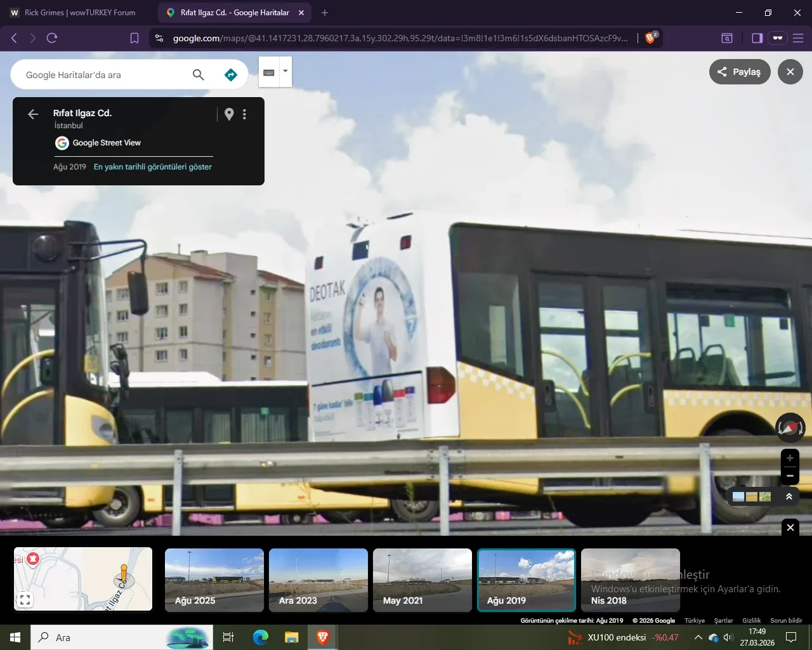
Task: Toggle the Brave sidebar panel
Action: 757,38
